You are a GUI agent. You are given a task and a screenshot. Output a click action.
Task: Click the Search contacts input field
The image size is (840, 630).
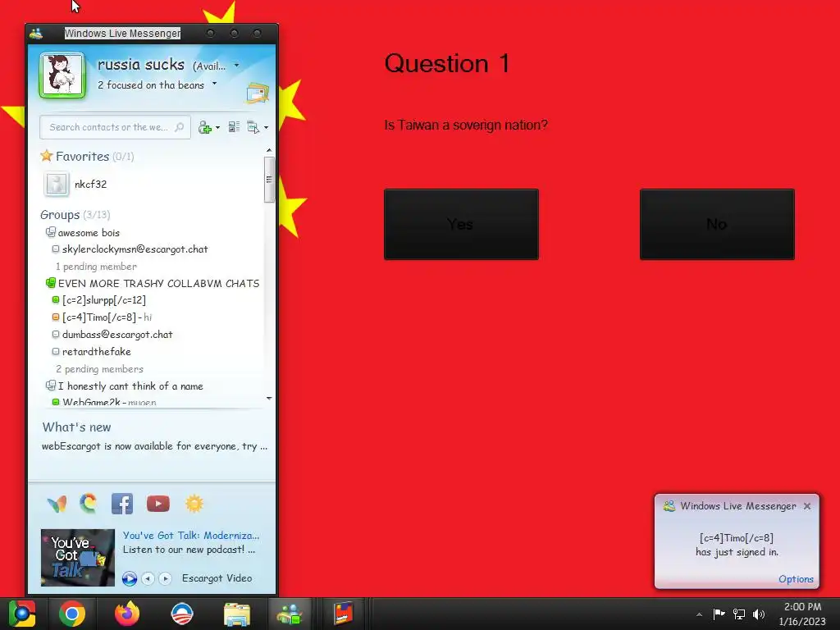click(115, 127)
